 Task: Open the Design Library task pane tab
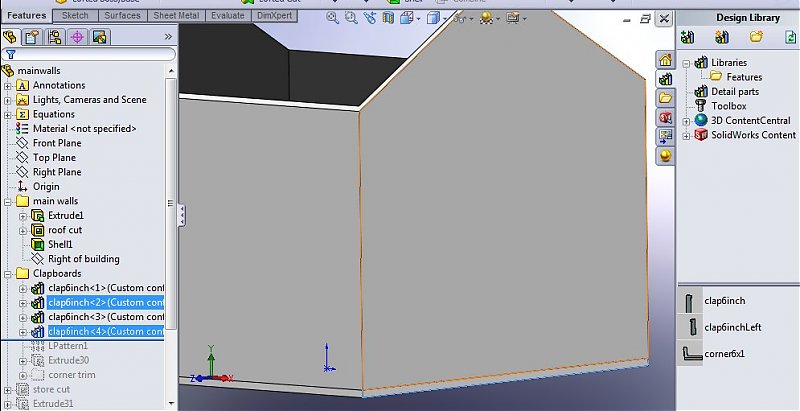pos(665,79)
